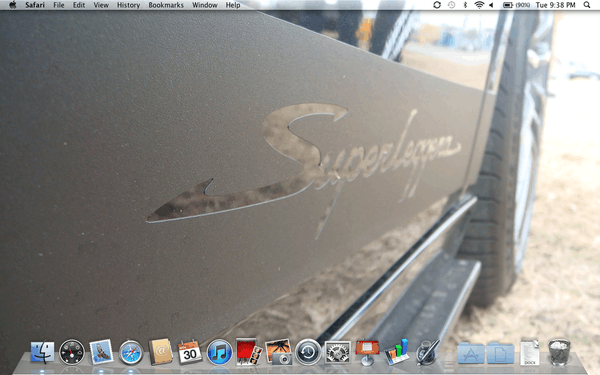Open Time Machine dock icon

pyautogui.click(x=308, y=352)
